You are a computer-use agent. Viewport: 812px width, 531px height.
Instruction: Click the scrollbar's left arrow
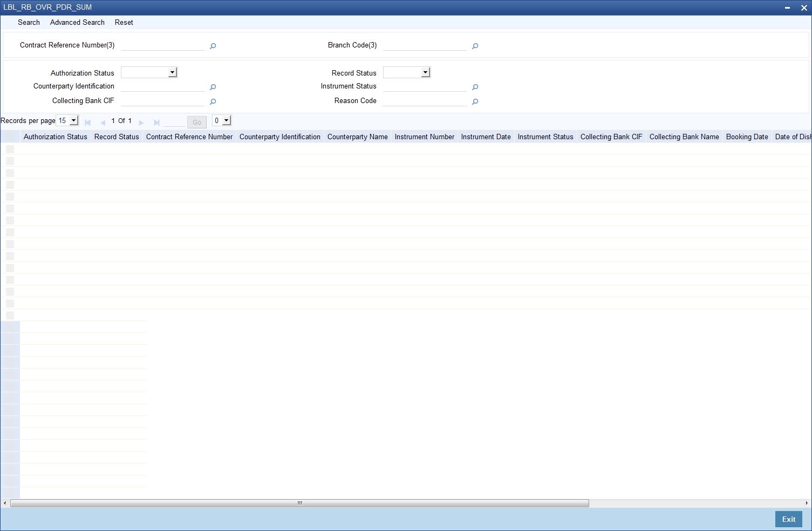[x=4, y=503]
